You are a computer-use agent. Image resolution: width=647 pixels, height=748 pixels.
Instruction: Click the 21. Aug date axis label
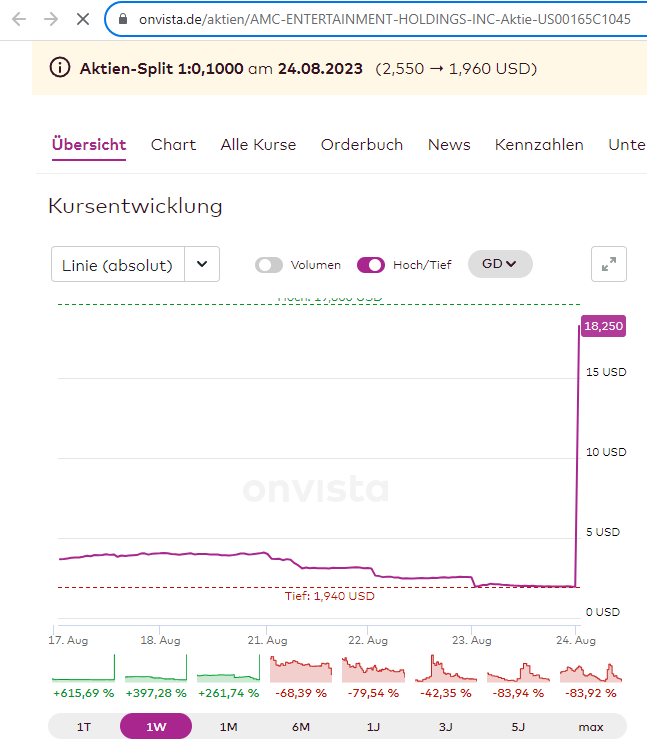(267, 640)
